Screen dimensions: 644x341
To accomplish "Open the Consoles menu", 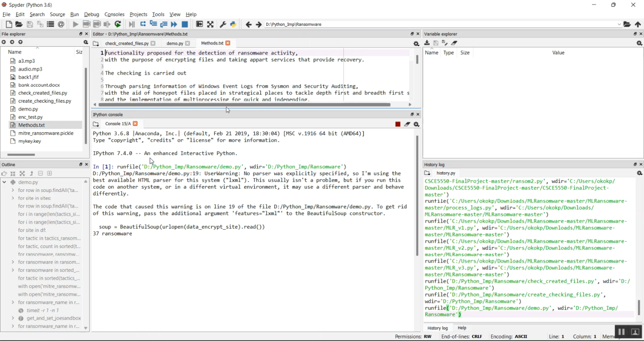I will click(x=114, y=14).
